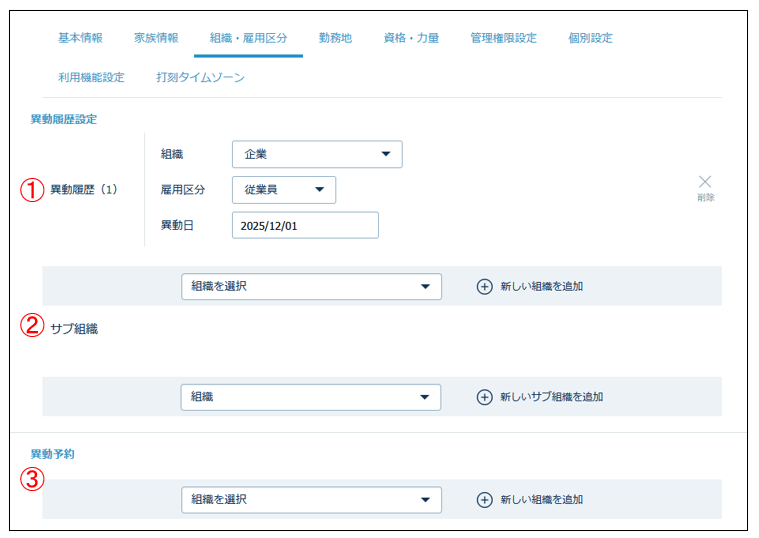Click the 新しい組織を追加 label above サブ組織
759x538 pixels.
(x=542, y=286)
